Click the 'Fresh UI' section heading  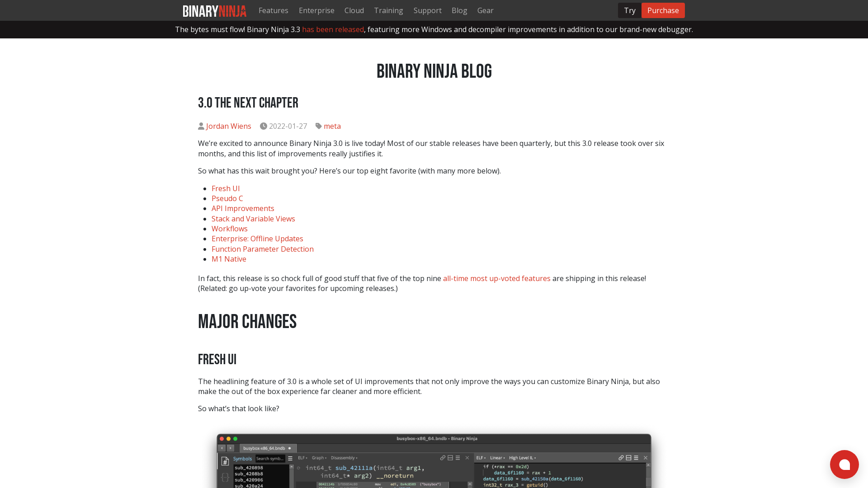(x=217, y=360)
